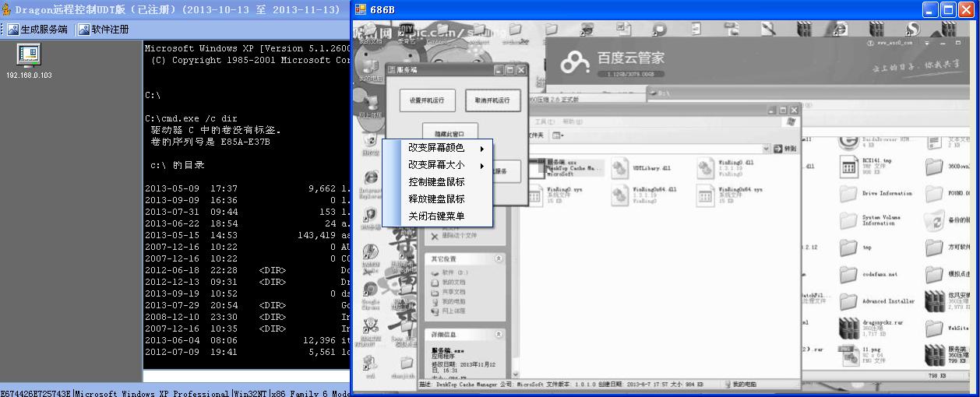This screenshot has width=980, height=397.
Task: Click the 隐藏此窗口 button
Action: (449, 133)
